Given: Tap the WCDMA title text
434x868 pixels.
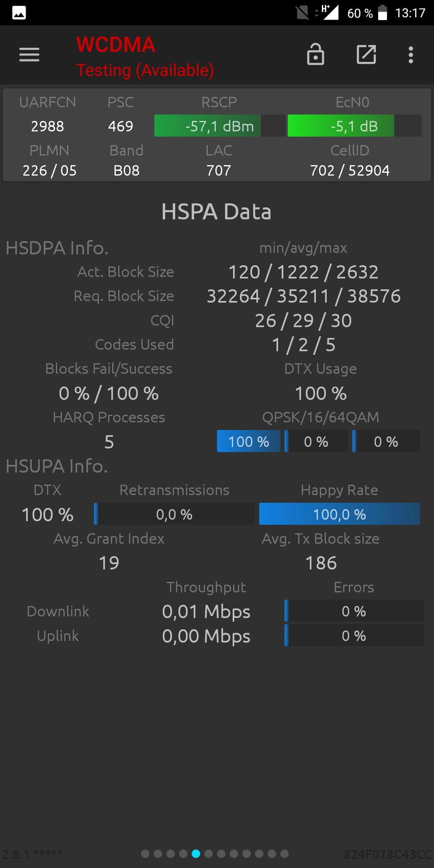Looking at the screenshot, I should (116, 45).
